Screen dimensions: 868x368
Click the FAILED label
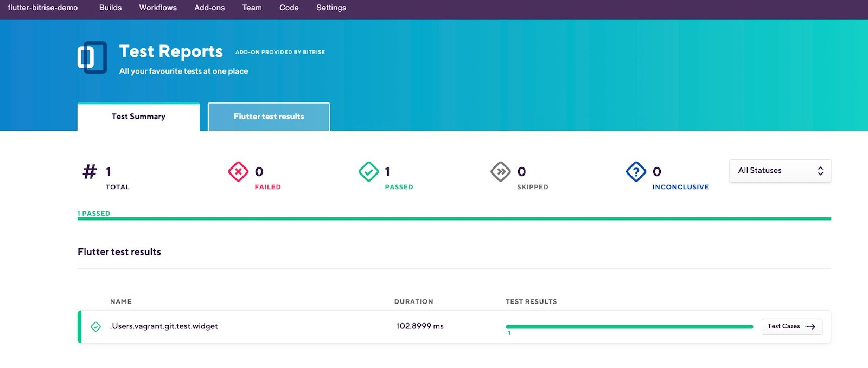click(268, 187)
